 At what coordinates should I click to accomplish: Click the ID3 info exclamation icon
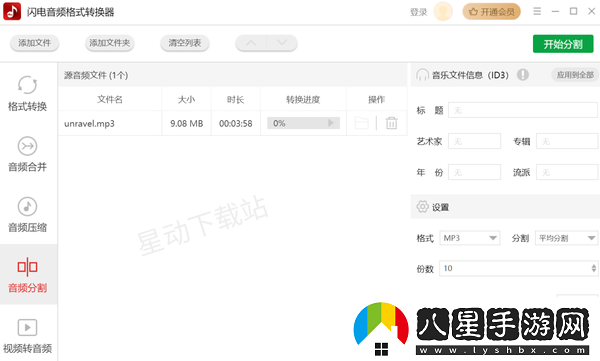pyautogui.click(x=523, y=75)
